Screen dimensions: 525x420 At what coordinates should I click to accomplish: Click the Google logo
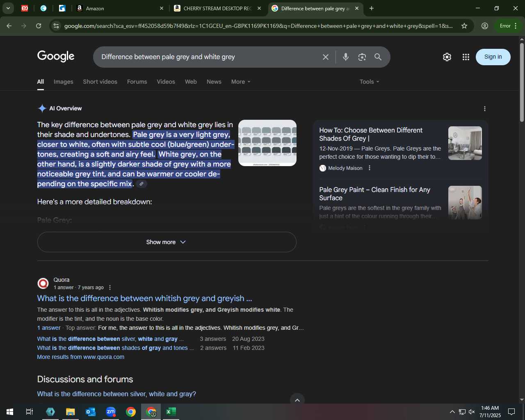click(x=56, y=57)
